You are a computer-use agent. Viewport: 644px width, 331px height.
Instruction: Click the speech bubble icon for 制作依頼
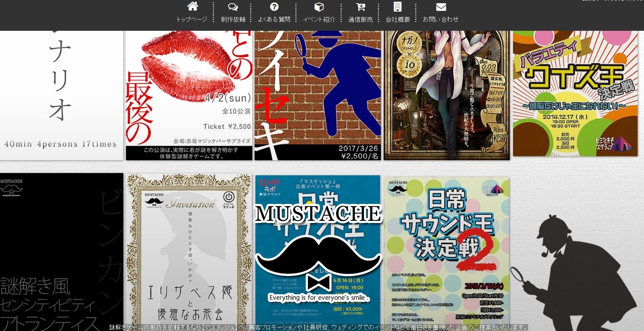233,7
